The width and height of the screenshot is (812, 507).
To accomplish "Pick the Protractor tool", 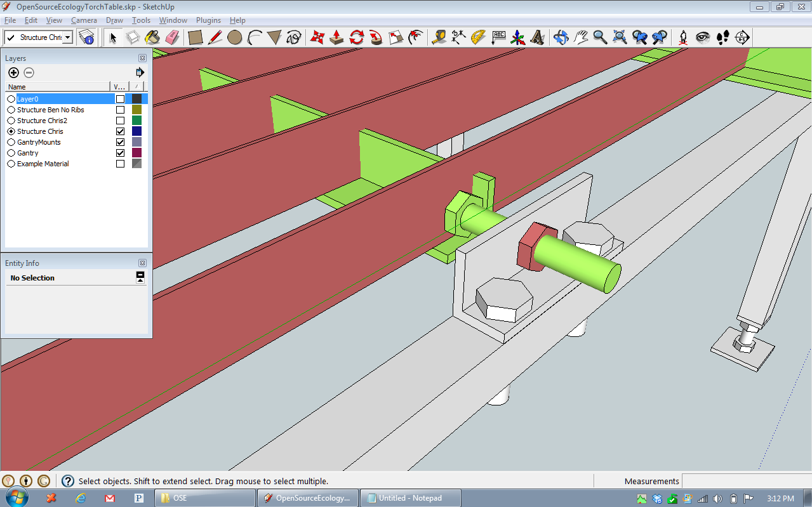I will 479,37.
